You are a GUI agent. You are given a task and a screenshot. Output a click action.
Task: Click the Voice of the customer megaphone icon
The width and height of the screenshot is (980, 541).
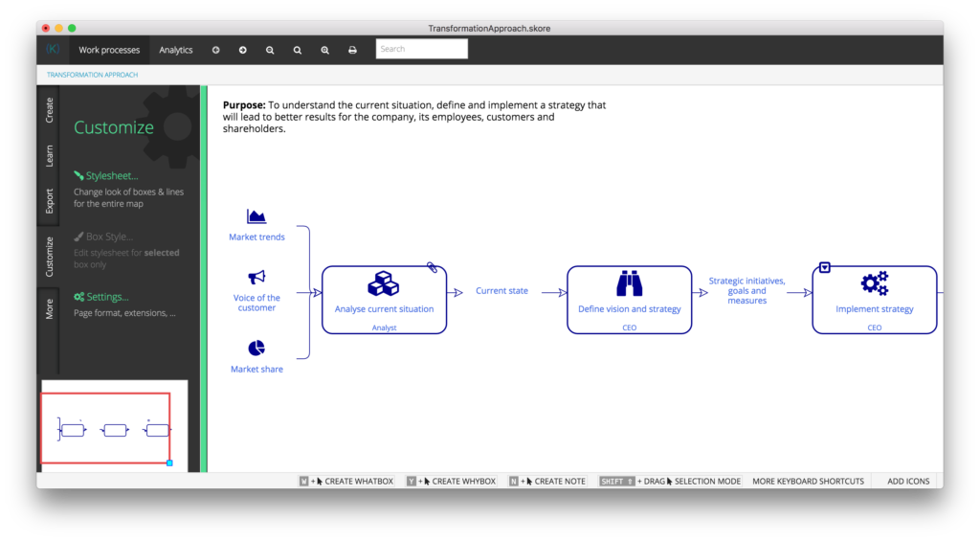(x=256, y=277)
